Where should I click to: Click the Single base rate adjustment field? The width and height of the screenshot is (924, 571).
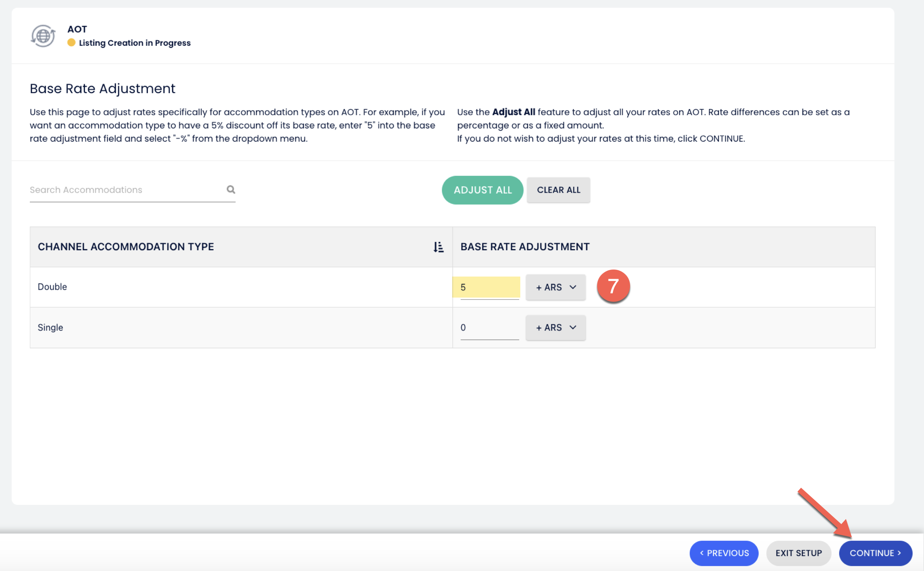coord(489,327)
